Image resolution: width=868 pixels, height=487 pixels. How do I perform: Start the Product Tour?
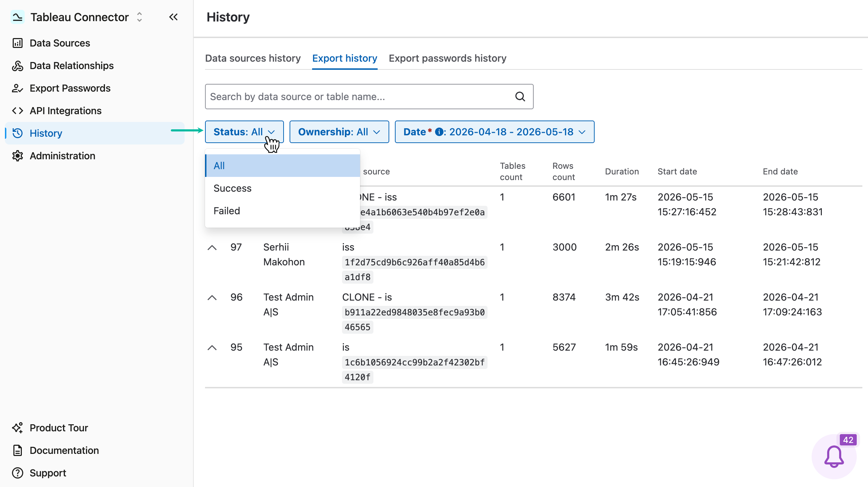pos(59,428)
